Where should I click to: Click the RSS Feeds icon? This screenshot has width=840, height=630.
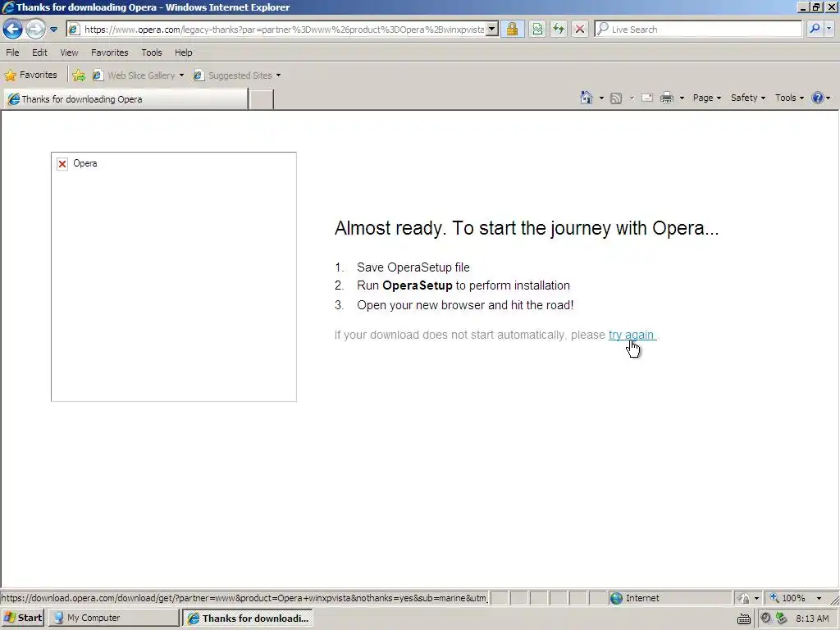click(616, 98)
